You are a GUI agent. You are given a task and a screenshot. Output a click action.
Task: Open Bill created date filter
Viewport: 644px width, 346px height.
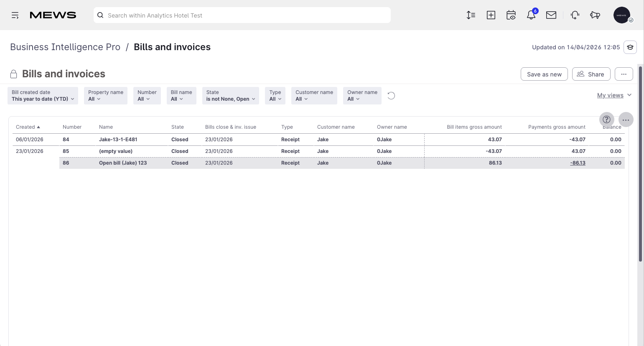43,96
